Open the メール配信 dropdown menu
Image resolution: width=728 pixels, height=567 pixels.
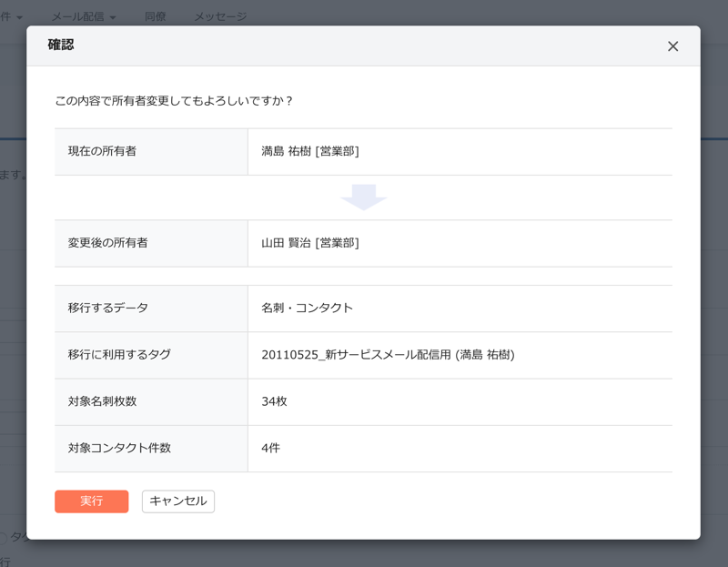84,16
